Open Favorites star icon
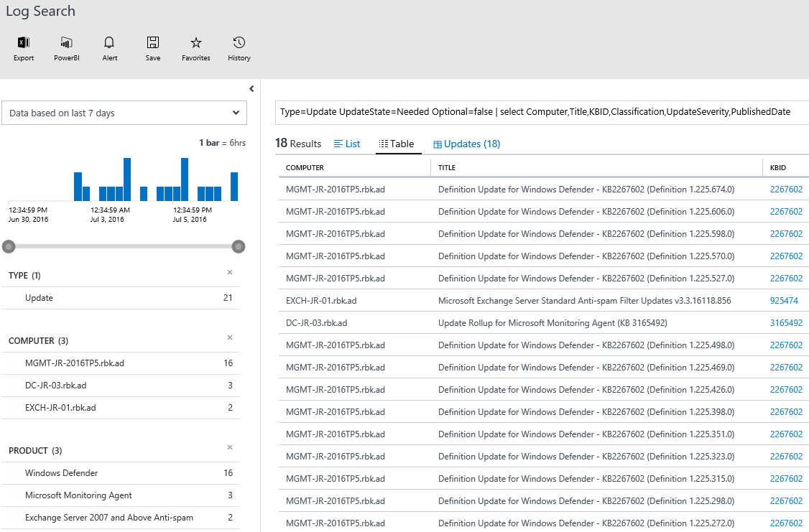The width and height of the screenshot is (809, 532). point(195,43)
